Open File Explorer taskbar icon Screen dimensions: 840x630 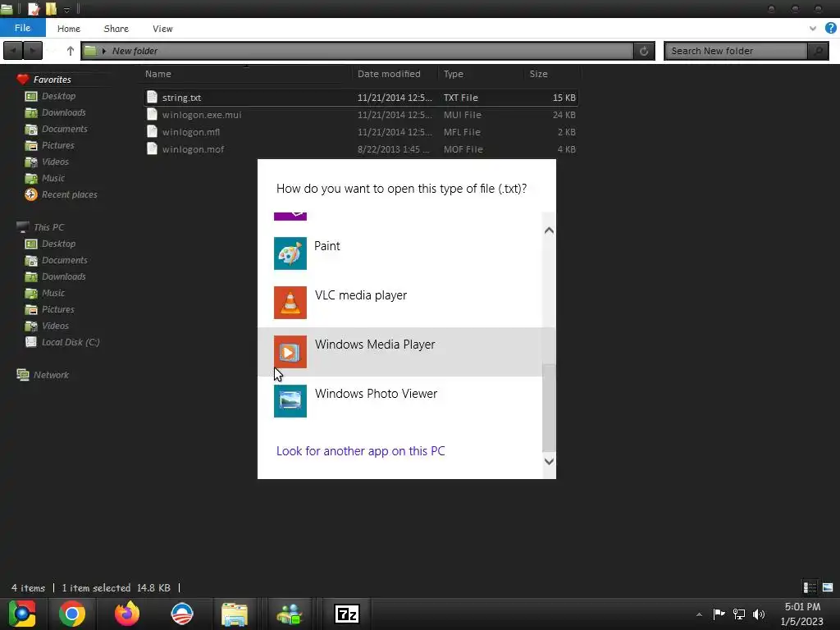click(234, 614)
